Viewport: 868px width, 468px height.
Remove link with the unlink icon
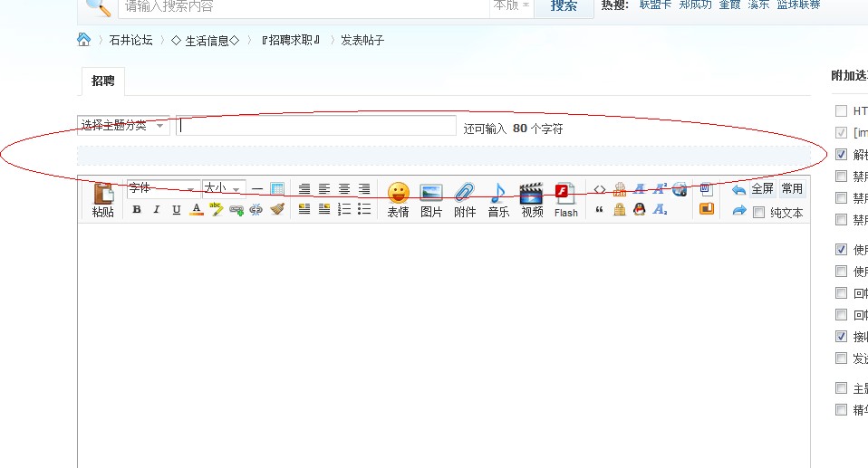[256, 209]
